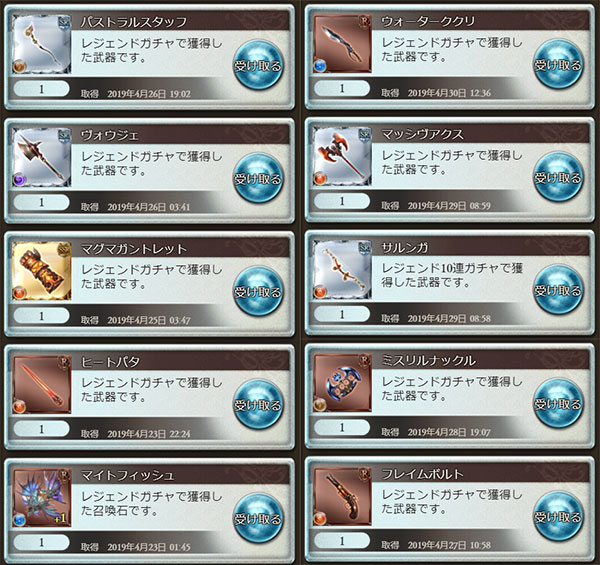
Task: Collect ミスリルナックル using 受け取る
Action: tap(558, 404)
